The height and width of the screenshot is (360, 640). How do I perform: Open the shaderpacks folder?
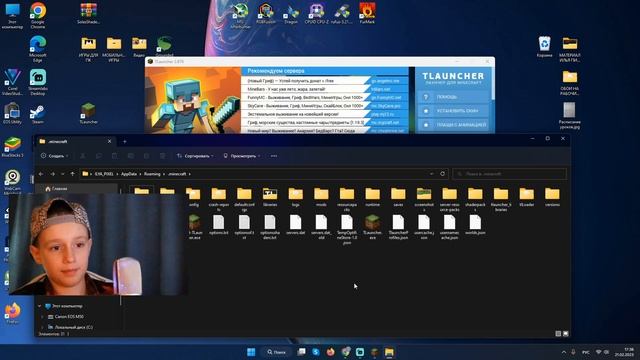(x=475, y=199)
